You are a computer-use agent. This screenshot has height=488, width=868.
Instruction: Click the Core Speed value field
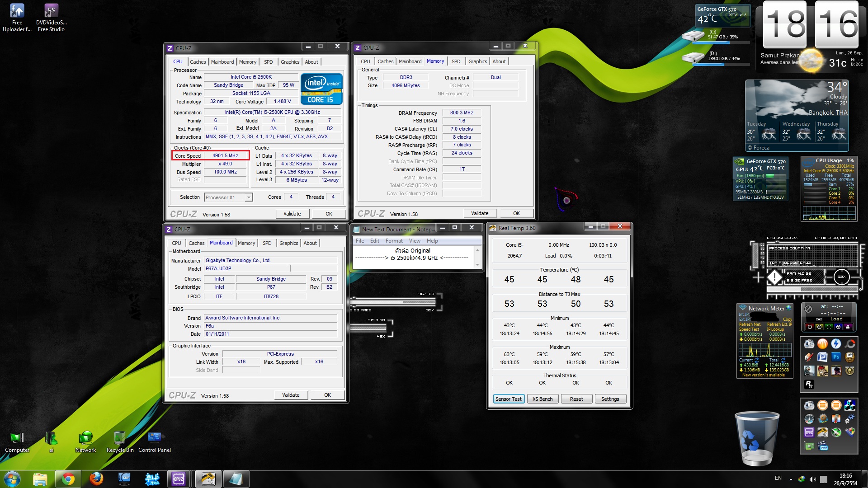(x=225, y=155)
